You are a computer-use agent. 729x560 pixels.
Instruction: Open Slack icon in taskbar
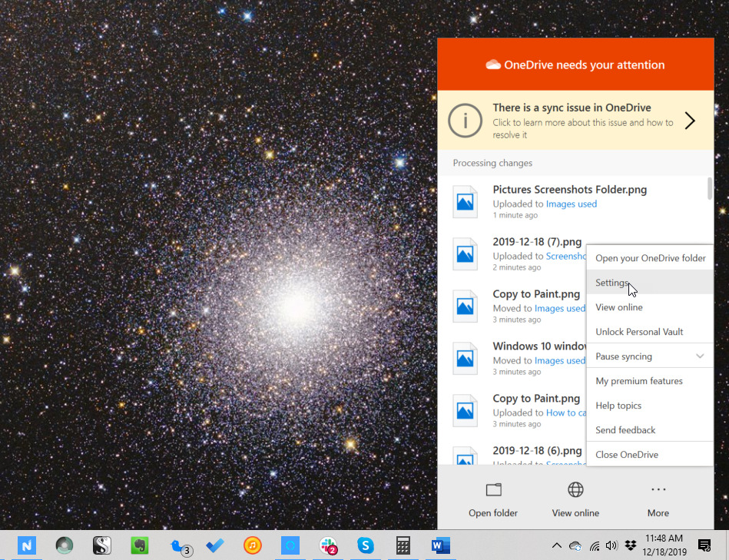pyautogui.click(x=328, y=545)
